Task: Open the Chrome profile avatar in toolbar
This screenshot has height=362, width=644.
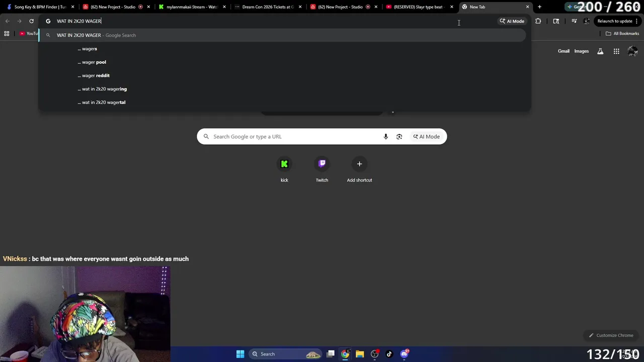Action: click(586, 21)
